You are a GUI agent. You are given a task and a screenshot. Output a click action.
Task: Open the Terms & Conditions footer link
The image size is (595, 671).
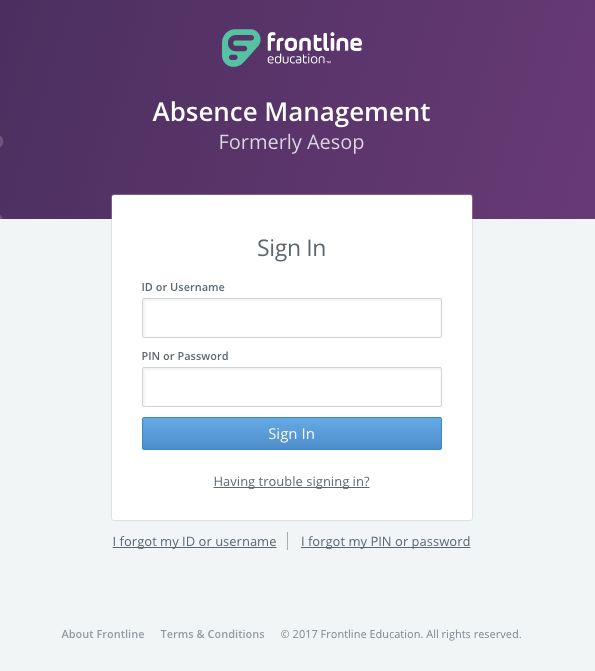(x=212, y=634)
